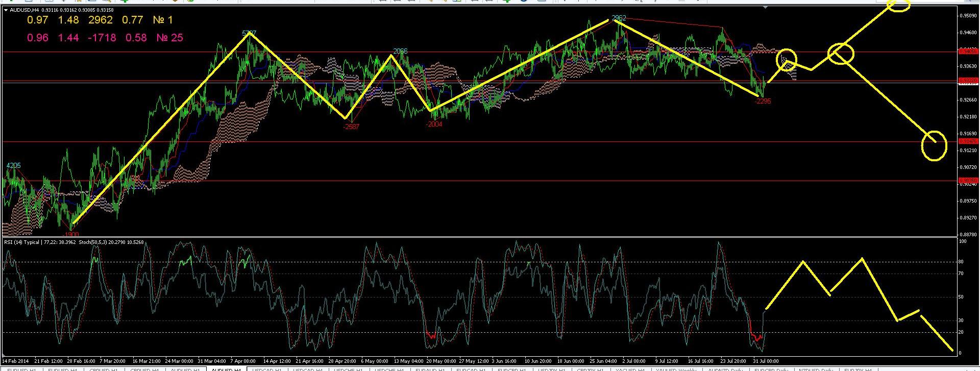
Task: Open the USDCAD,H1 chart tab
Action: pyautogui.click(x=267, y=369)
